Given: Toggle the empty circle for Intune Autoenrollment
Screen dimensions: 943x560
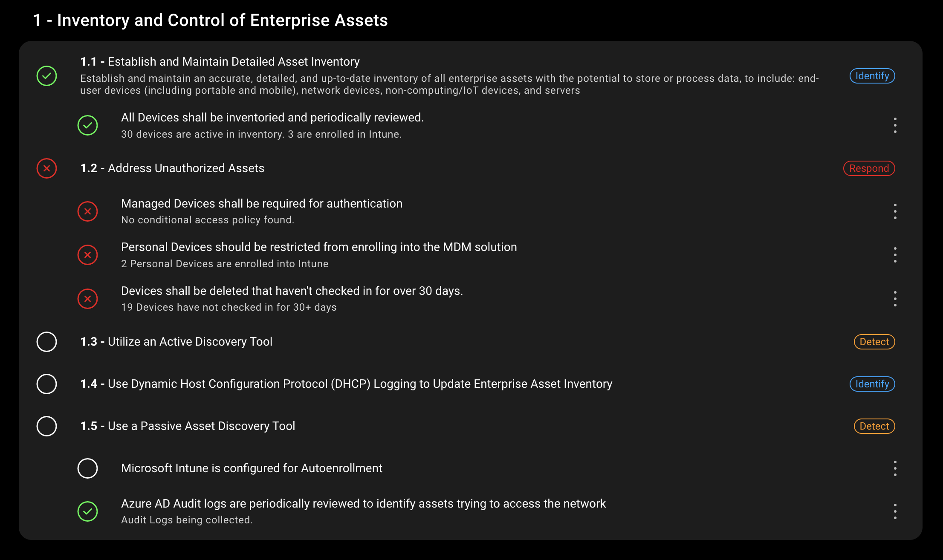Looking at the screenshot, I should click(x=87, y=468).
